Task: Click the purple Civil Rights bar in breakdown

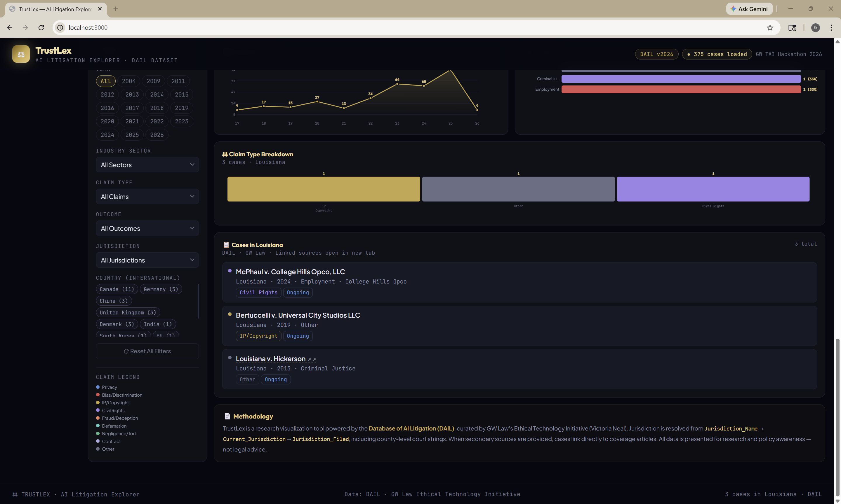Action: (x=713, y=189)
